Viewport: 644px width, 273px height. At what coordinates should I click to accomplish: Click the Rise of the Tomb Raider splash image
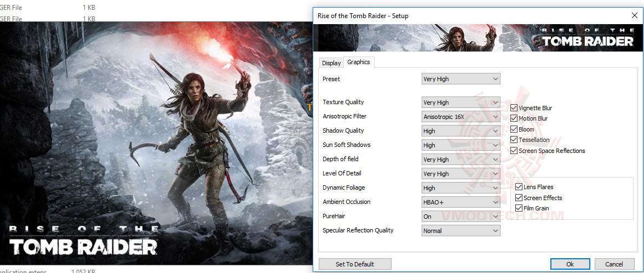point(156,143)
